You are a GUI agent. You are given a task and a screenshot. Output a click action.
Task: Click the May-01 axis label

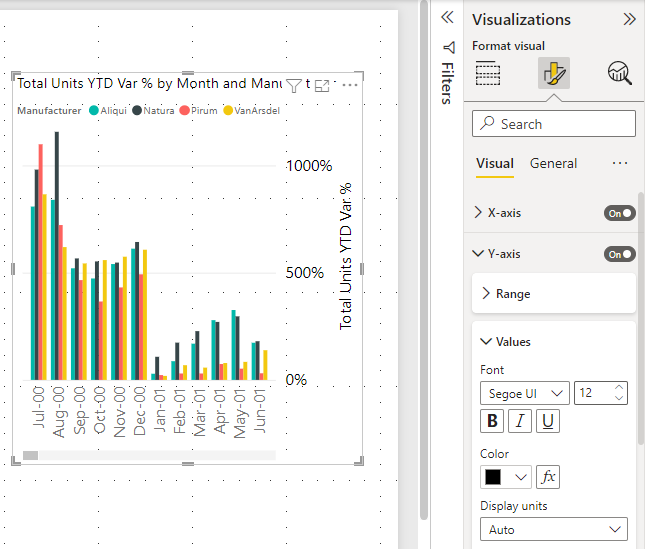240,413
